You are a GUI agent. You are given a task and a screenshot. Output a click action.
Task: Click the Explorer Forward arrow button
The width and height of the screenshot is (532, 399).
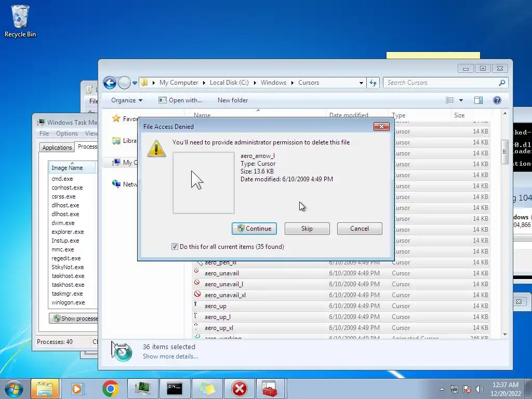124,83
